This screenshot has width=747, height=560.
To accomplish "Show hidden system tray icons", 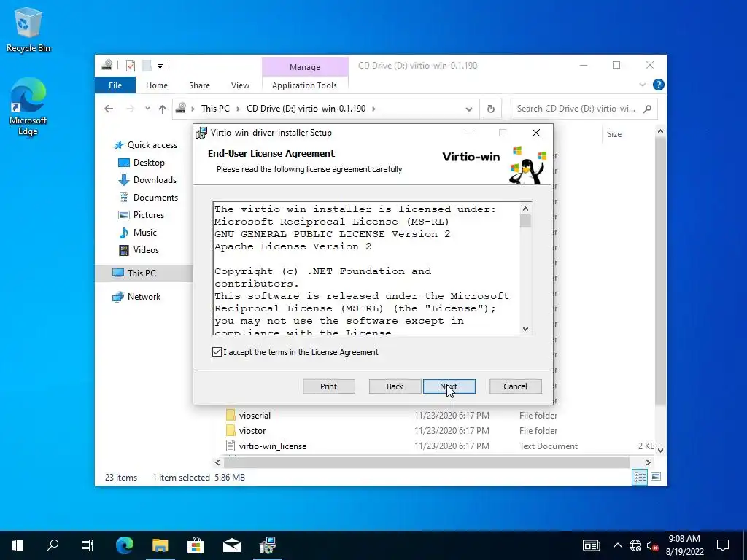I will (617, 545).
